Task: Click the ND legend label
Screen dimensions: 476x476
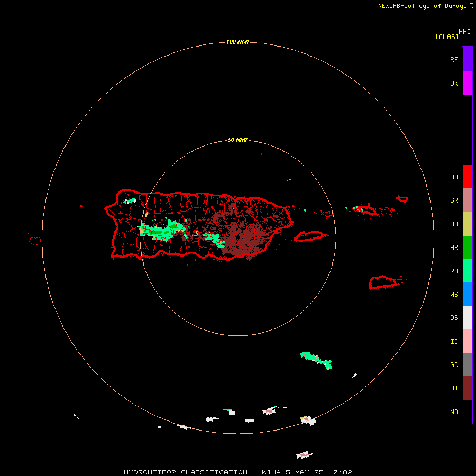Action: 454,412
